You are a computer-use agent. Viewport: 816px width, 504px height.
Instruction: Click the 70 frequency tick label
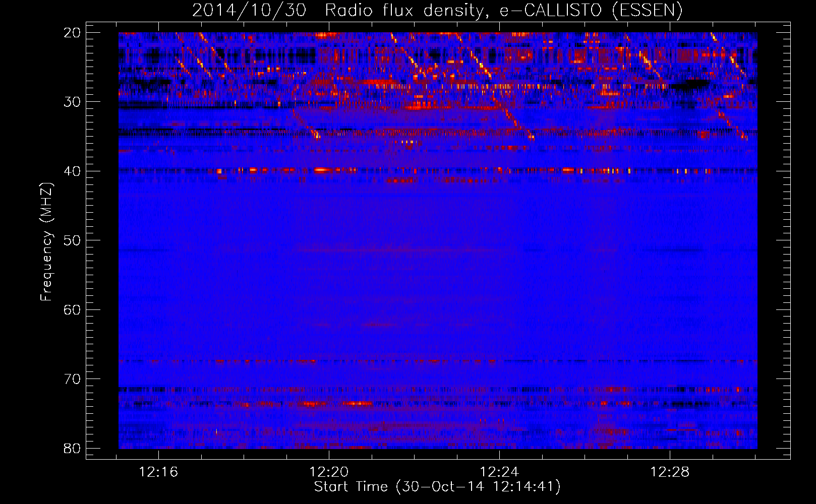[72, 379]
